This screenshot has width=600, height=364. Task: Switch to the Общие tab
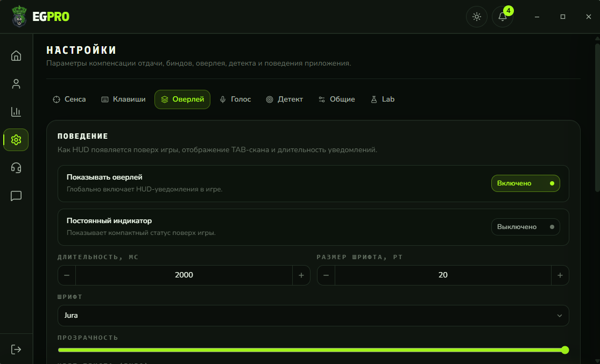click(x=337, y=99)
